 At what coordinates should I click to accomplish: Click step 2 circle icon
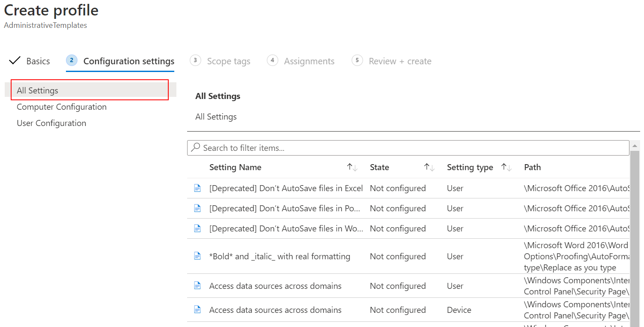click(x=72, y=60)
